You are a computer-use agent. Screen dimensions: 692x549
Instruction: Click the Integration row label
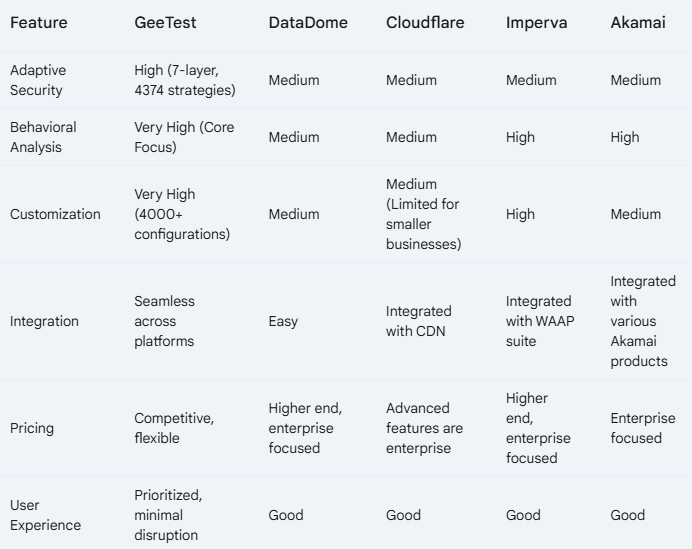click(x=44, y=321)
